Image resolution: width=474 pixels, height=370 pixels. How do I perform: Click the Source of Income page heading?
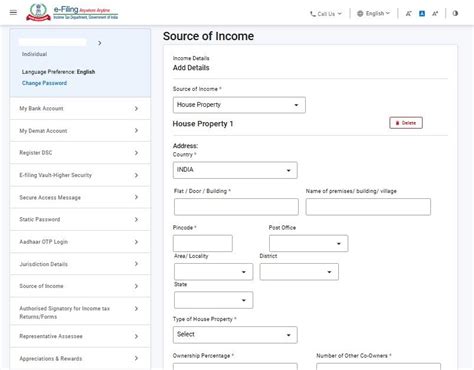point(208,36)
